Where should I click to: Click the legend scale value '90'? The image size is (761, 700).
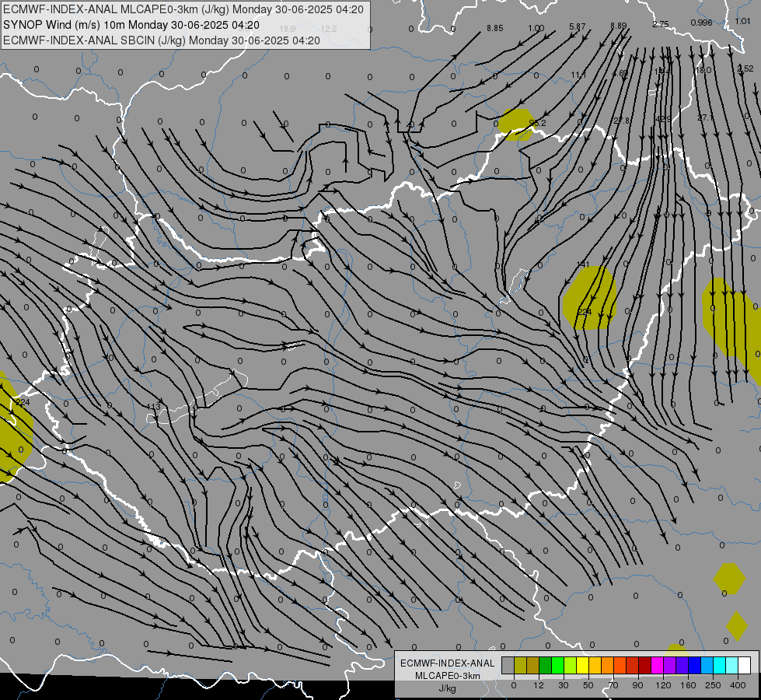(637, 685)
